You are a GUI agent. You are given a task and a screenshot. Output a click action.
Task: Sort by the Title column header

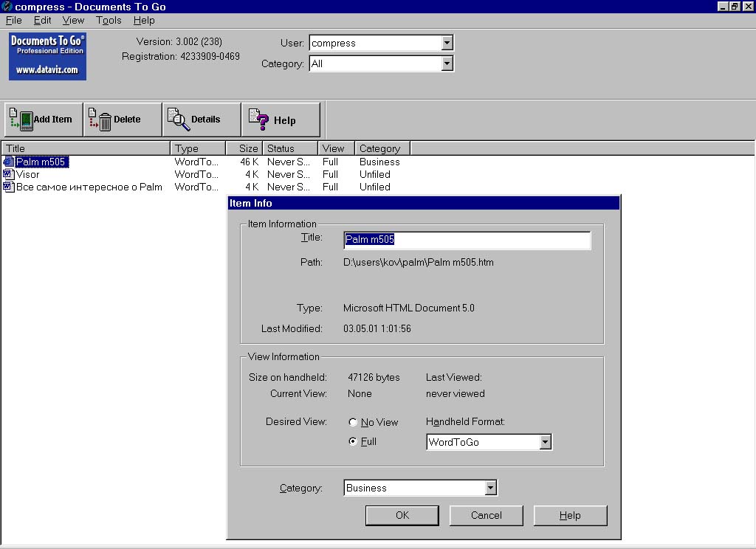[86, 148]
